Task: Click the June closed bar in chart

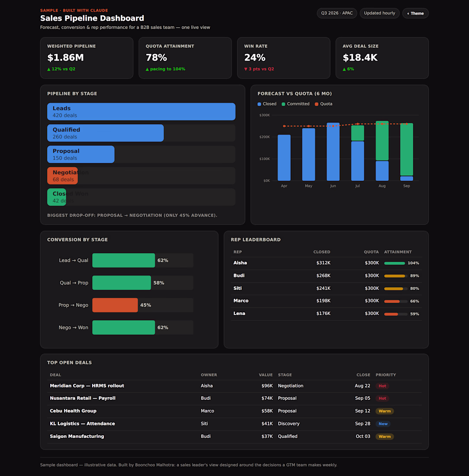Action: point(333,152)
